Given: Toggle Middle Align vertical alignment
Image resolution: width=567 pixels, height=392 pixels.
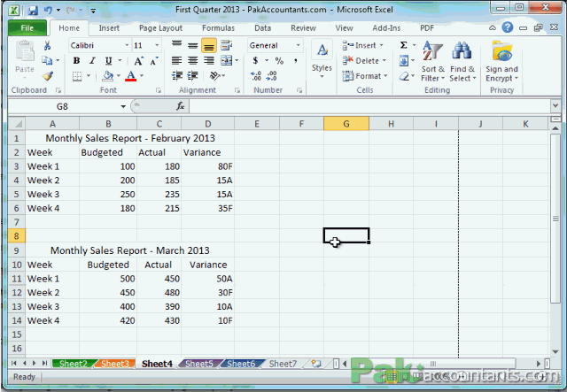Looking at the screenshot, I should tap(193, 45).
